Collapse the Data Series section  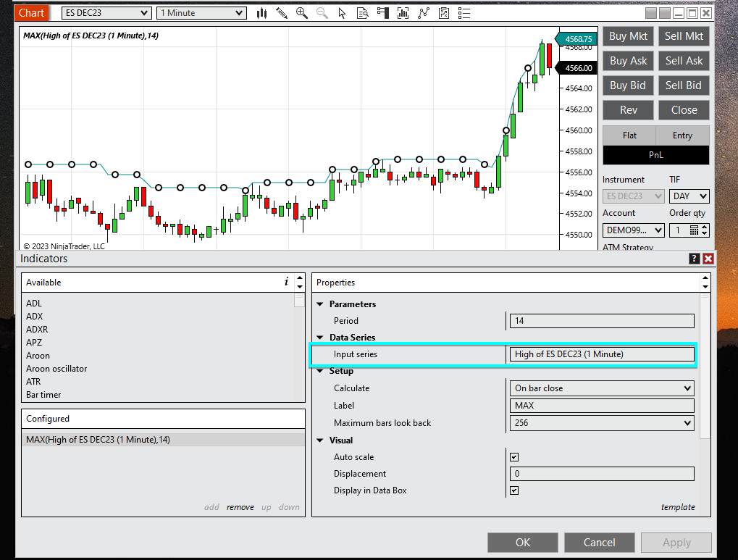[320, 338]
